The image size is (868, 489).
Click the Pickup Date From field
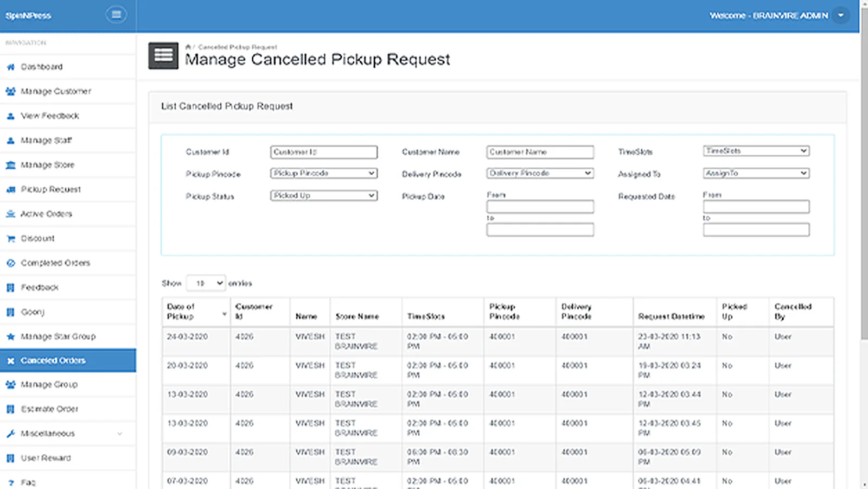pyautogui.click(x=540, y=206)
